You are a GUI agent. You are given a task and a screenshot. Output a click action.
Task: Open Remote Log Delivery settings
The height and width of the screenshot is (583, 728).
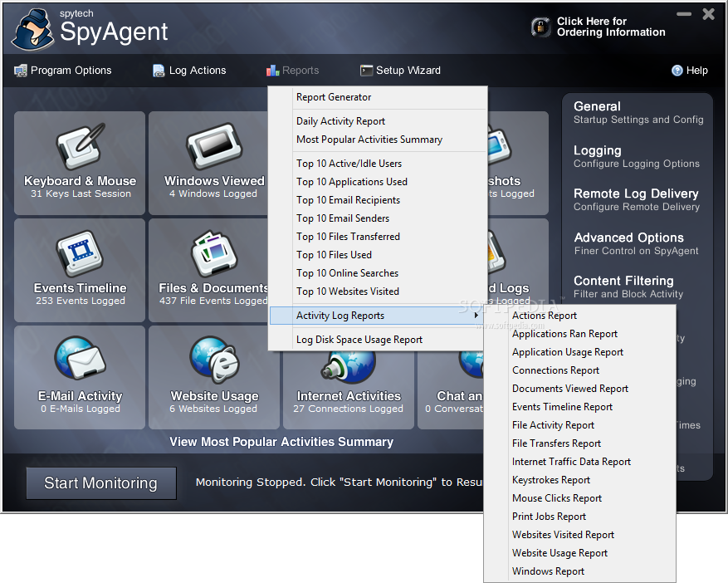tap(636, 200)
